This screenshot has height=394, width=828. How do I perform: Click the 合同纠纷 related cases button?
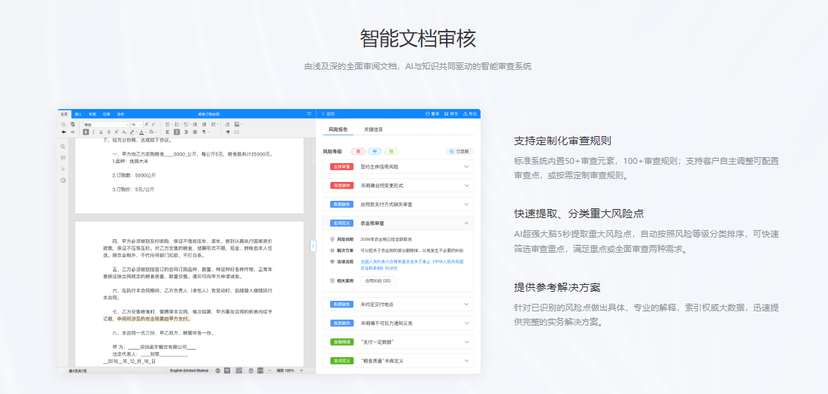[x=378, y=281]
